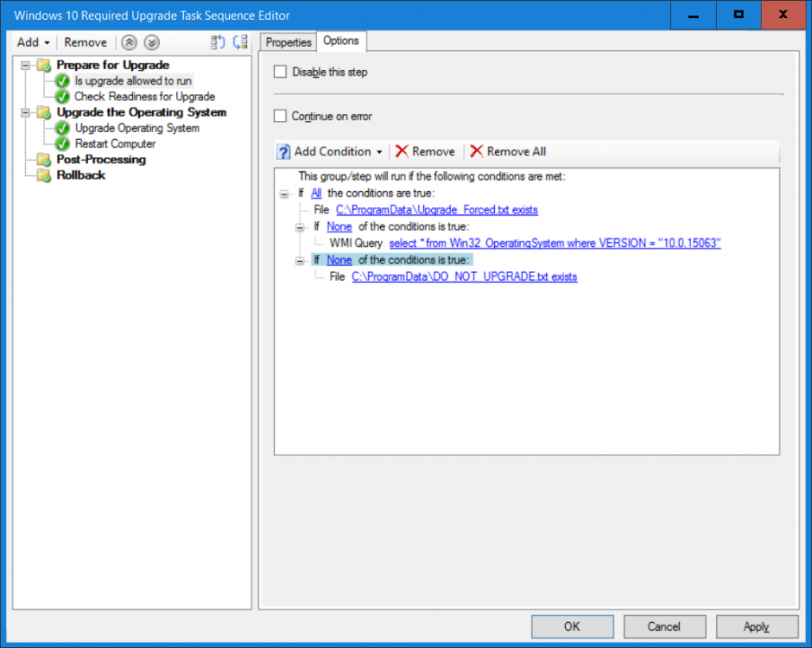Click the Prepare for Upgrade folder icon
812x648 pixels.
pyautogui.click(x=44, y=66)
